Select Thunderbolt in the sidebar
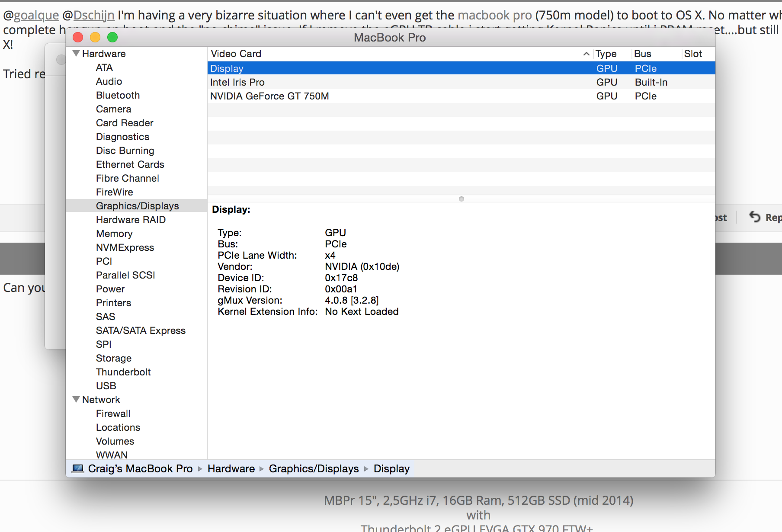 click(123, 372)
